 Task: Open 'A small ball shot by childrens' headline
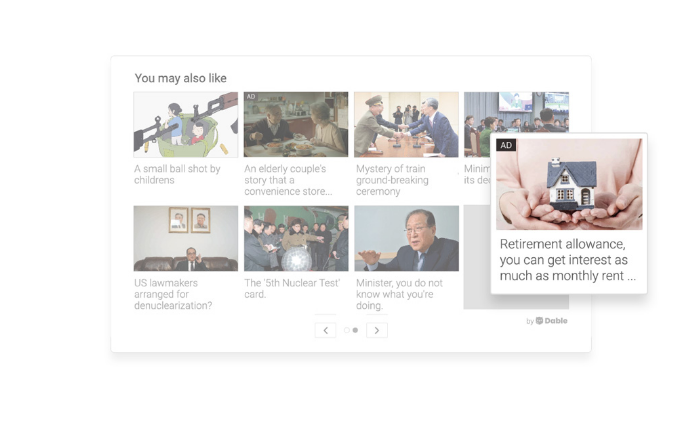177,175
